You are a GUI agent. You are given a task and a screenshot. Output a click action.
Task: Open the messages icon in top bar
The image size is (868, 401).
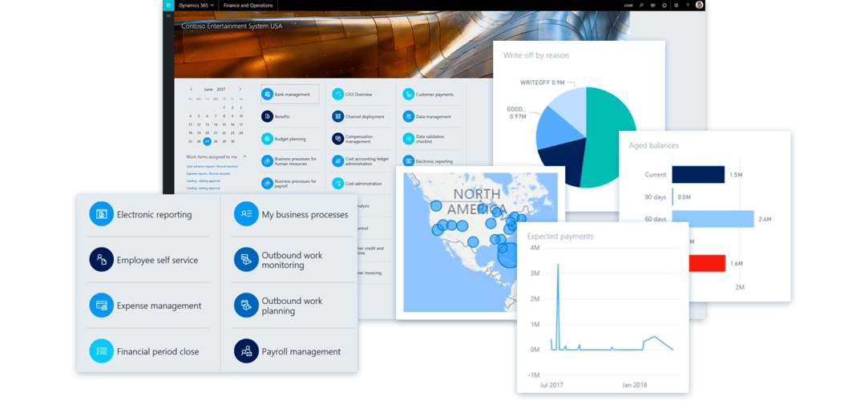pyautogui.click(x=652, y=5)
